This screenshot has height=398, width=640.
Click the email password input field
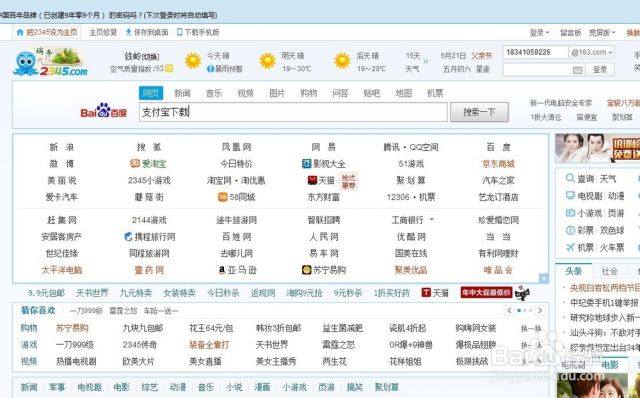pyautogui.click(x=543, y=70)
